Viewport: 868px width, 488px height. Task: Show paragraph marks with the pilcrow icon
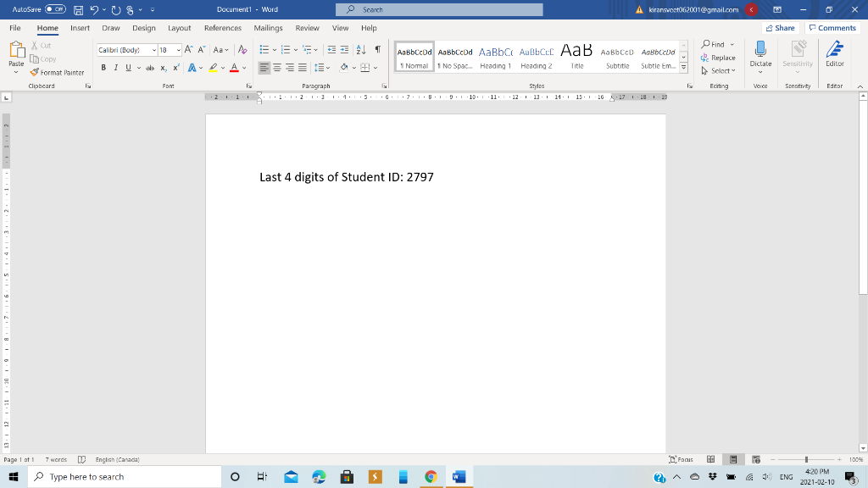(378, 49)
